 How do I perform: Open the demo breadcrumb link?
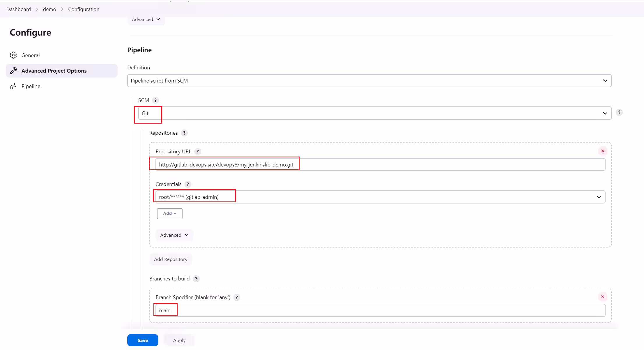click(49, 9)
